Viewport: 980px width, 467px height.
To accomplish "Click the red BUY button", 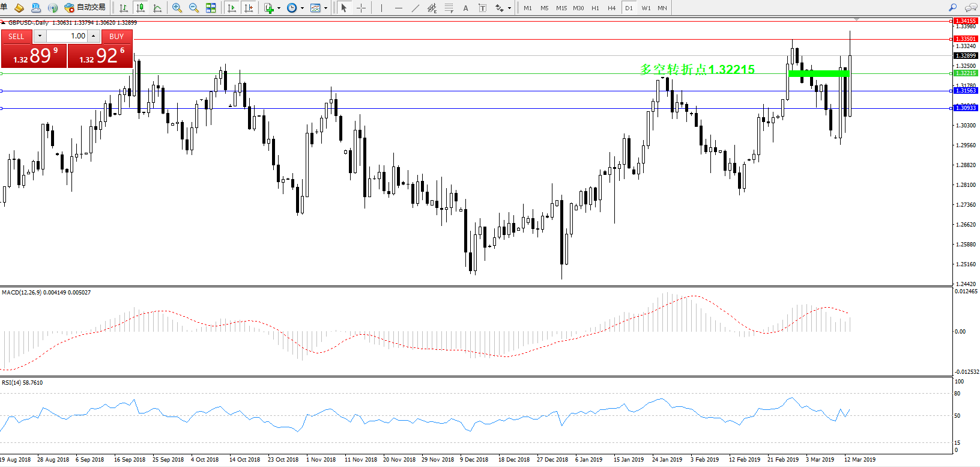I will coord(116,36).
